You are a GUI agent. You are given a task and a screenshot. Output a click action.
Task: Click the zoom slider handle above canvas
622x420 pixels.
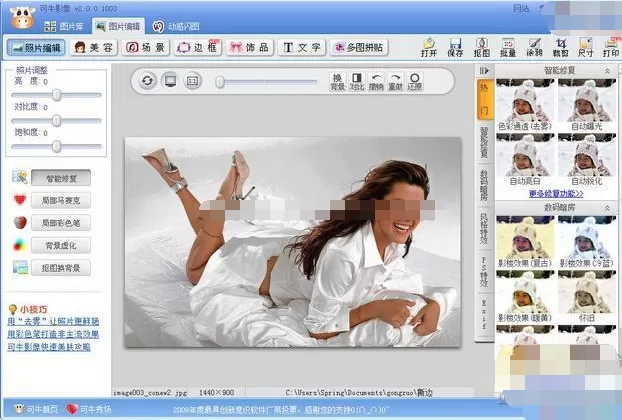[x=220, y=82]
